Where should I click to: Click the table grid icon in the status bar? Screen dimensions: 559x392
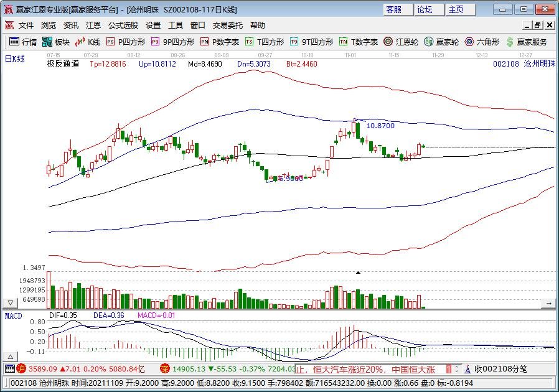click(10, 369)
